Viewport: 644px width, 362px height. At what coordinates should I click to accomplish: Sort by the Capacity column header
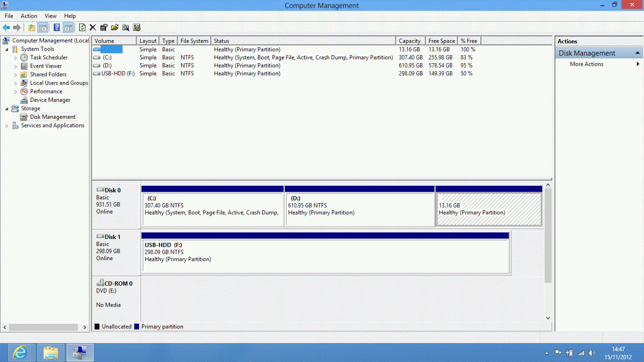(411, 41)
